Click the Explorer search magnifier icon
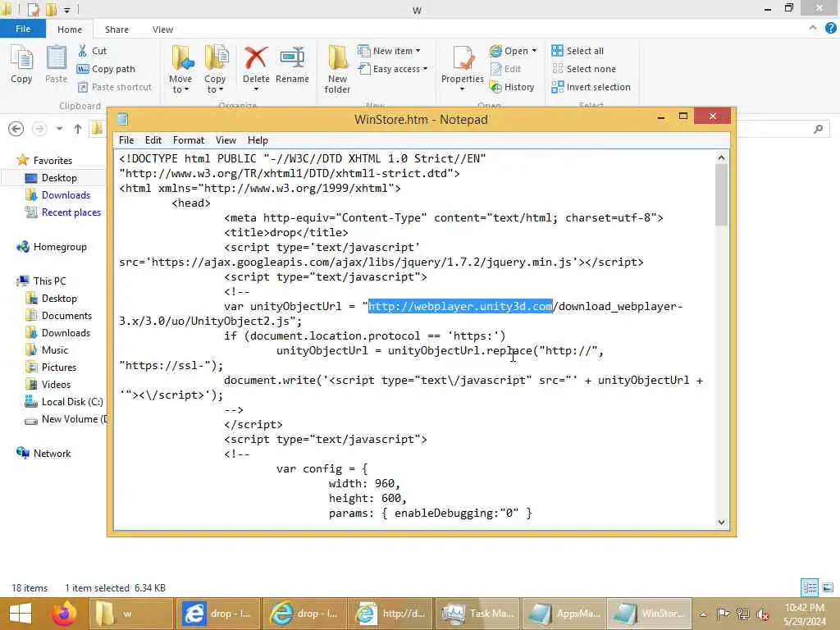This screenshot has width=840, height=630. (818, 129)
